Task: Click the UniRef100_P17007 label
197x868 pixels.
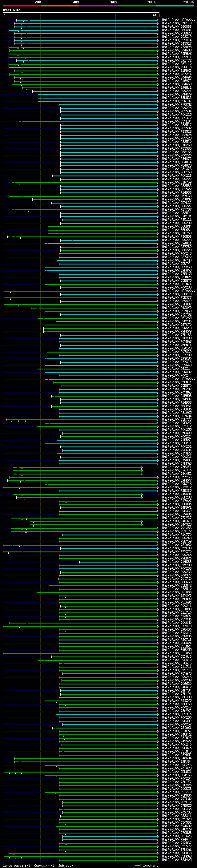Action: point(177,501)
